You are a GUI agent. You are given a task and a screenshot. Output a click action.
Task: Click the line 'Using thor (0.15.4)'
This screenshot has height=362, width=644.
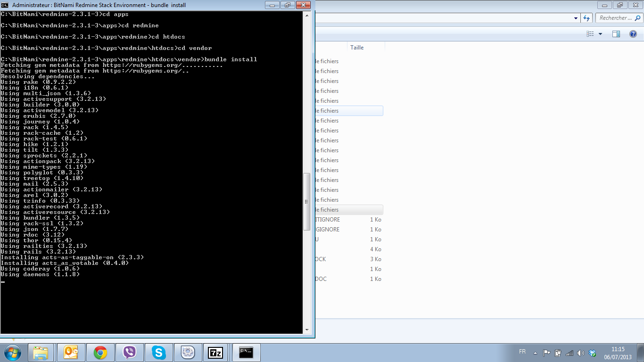[36, 240]
